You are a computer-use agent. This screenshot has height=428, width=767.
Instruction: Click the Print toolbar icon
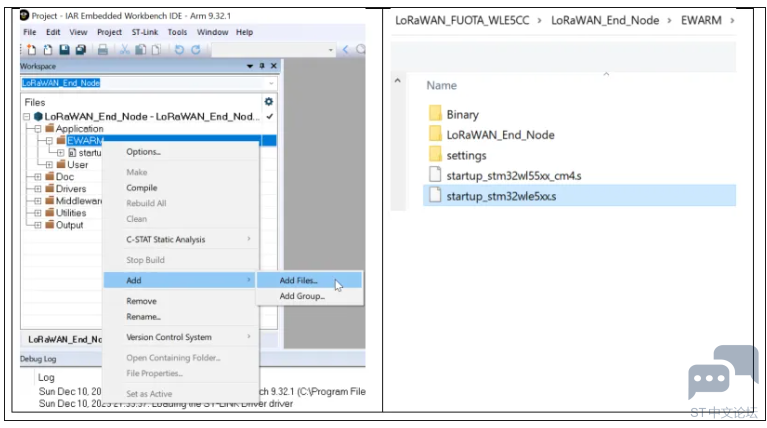tap(103, 49)
